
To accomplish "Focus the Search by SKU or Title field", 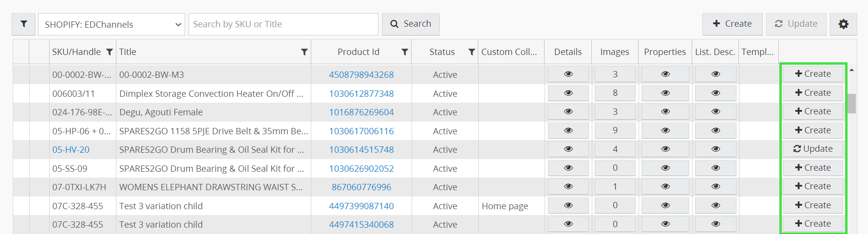I will pos(283,24).
